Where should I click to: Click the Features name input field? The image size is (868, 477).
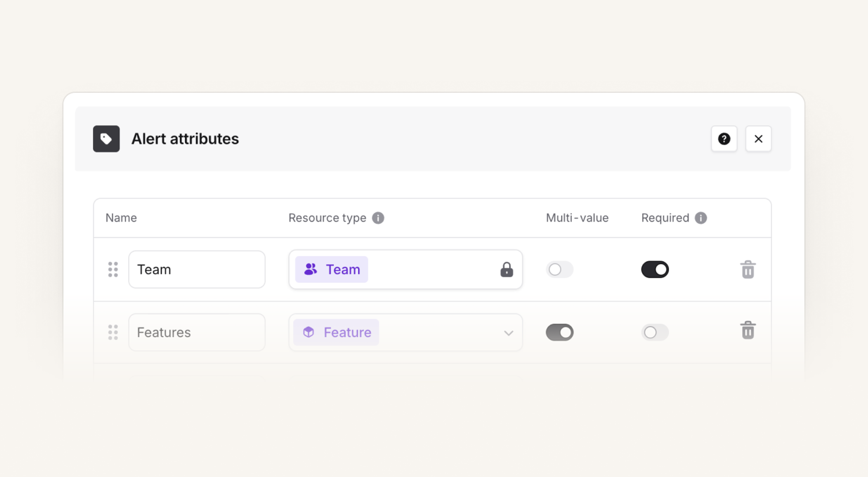click(197, 332)
